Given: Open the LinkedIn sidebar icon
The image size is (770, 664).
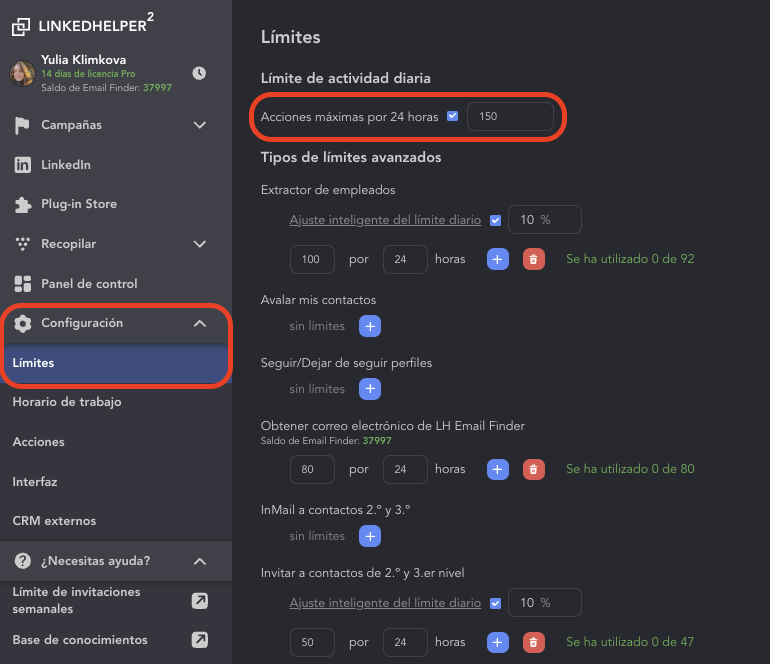Looking at the screenshot, I should [22, 165].
